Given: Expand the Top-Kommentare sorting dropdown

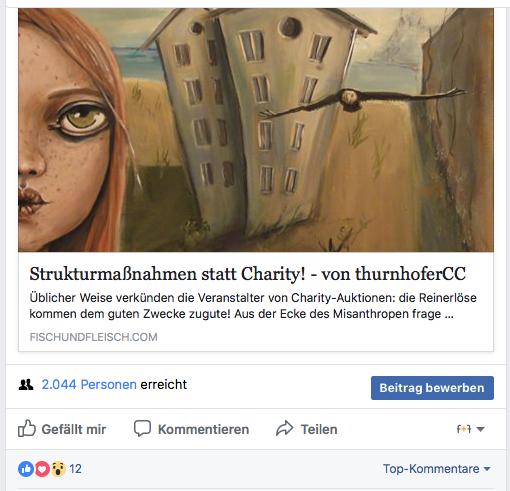Looking at the screenshot, I should point(436,469).
